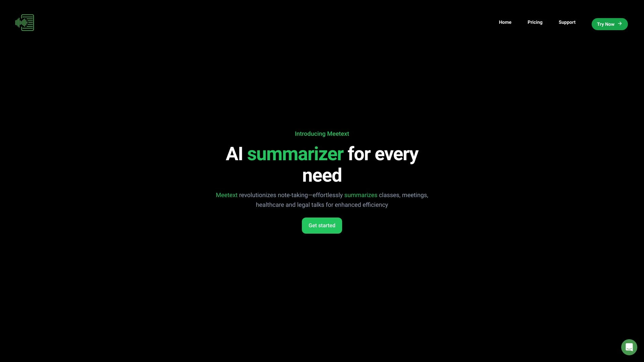Click the audio waveform icon in logo

[18, 22]
